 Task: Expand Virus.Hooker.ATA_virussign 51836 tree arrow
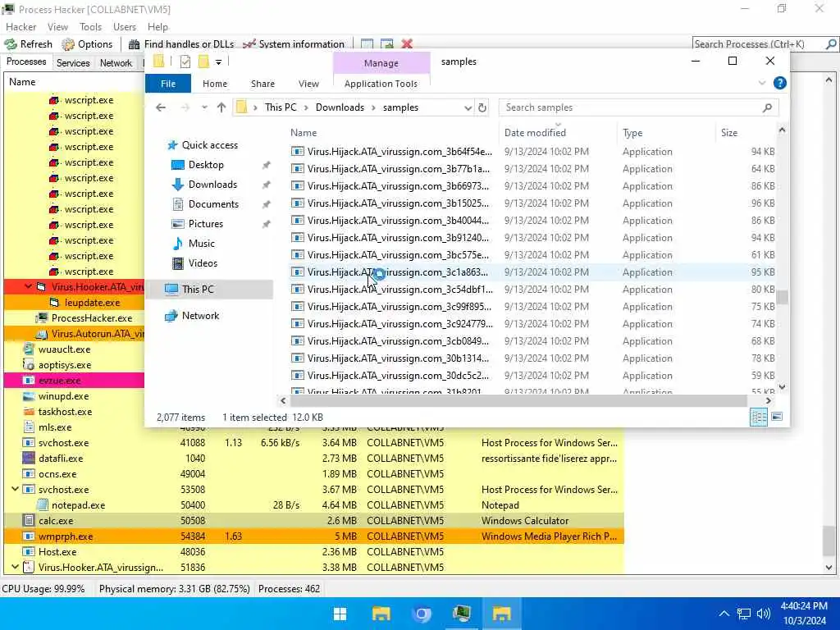(15, 567)
